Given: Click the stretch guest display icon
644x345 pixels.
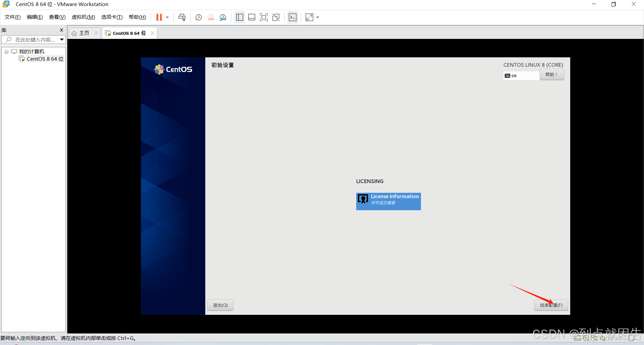Looking at the screenshot, I should coord(309,17).
